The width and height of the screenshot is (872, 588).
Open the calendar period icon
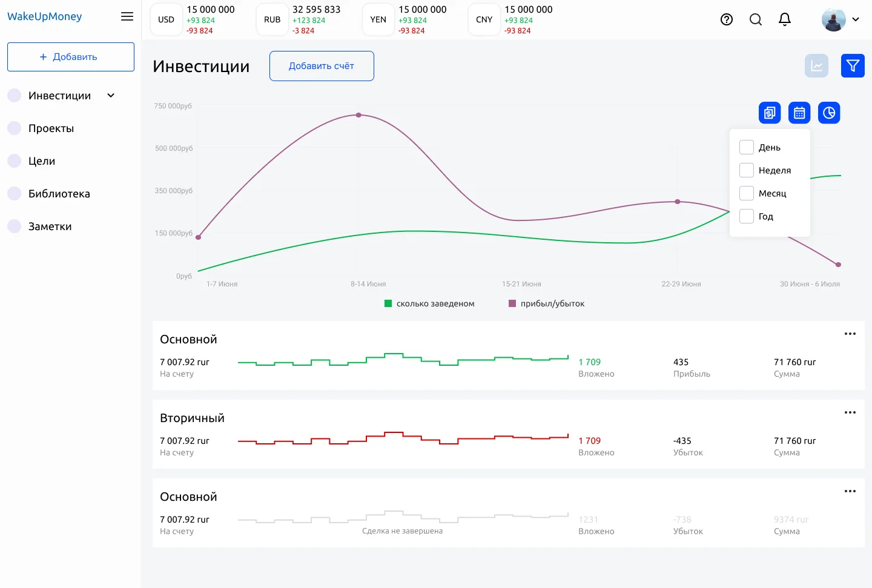(x=799, y=113)
